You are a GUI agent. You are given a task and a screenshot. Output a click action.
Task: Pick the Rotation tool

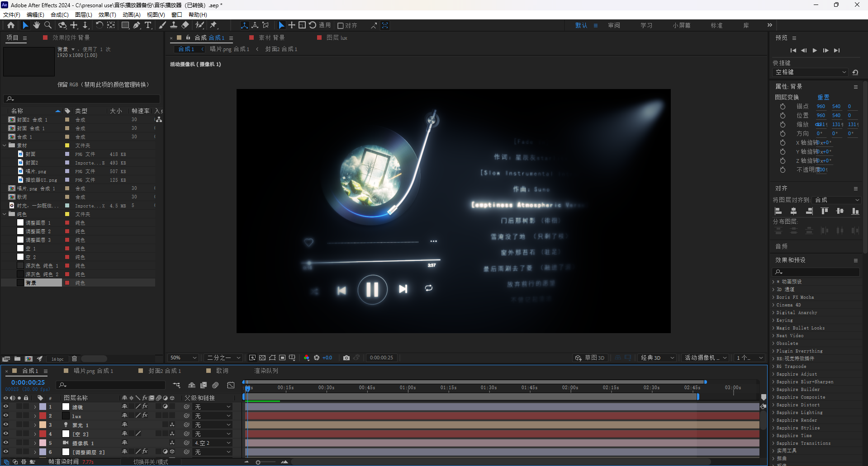click(x=100, y=25)
